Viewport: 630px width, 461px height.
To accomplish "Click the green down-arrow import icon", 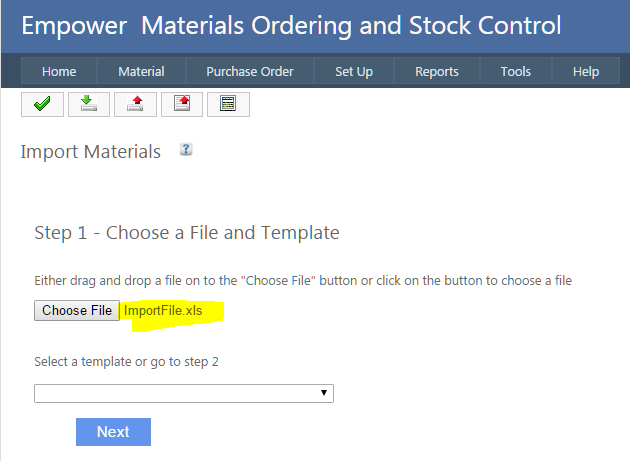I will 89,104.
